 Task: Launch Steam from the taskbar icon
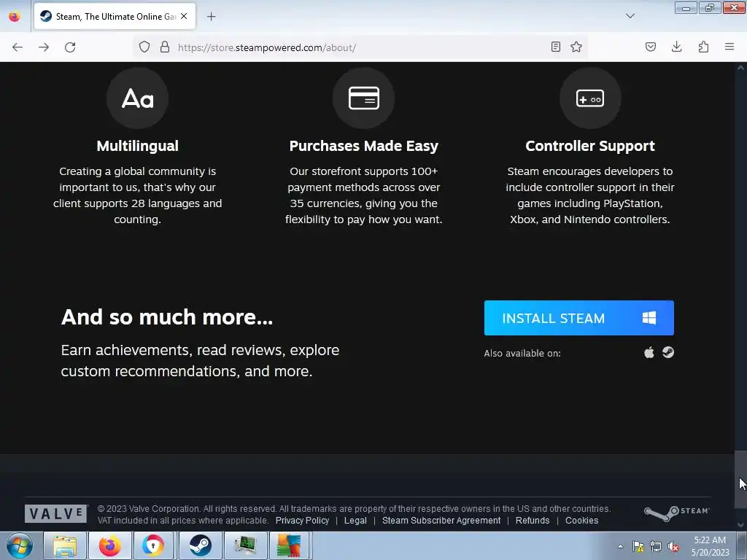tap(200, 545)
